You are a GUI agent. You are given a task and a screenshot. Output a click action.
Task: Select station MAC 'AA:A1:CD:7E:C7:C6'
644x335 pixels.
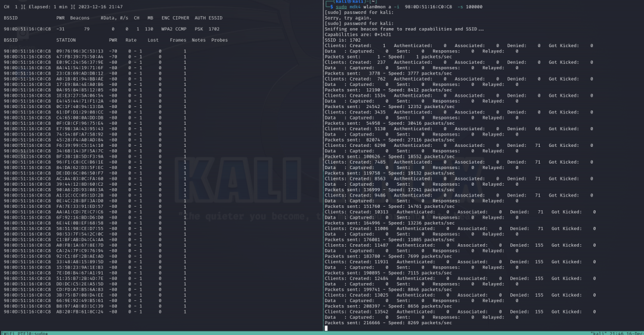(80, 213)
